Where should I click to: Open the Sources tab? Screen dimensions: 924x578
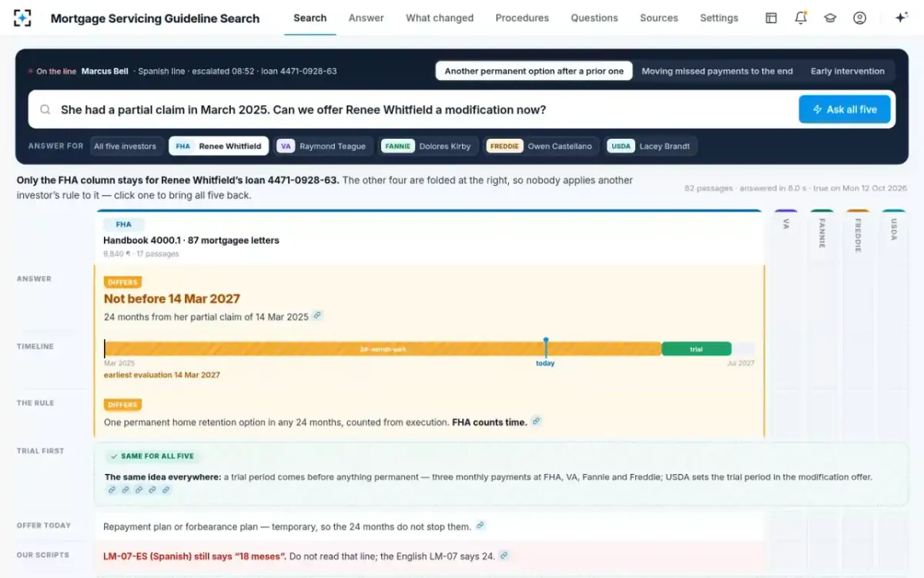[x=659, y=18]
